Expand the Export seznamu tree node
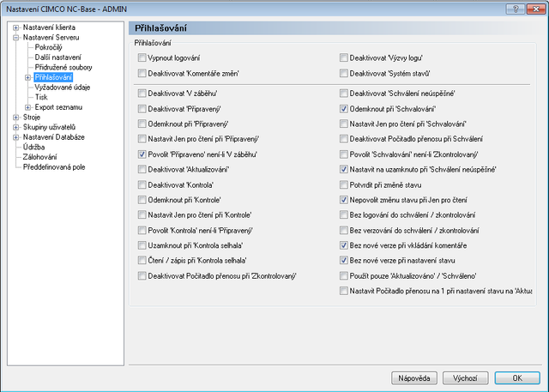 click(x=27, y=107)
